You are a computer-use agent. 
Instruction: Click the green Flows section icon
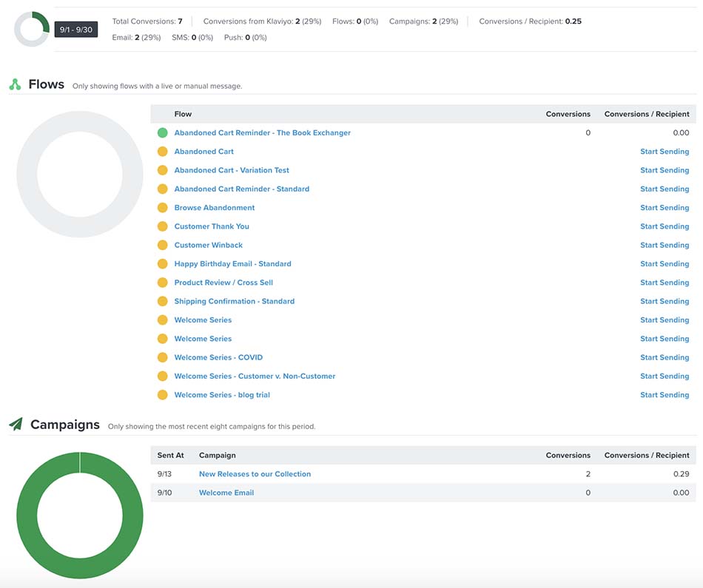coord(14,84)
